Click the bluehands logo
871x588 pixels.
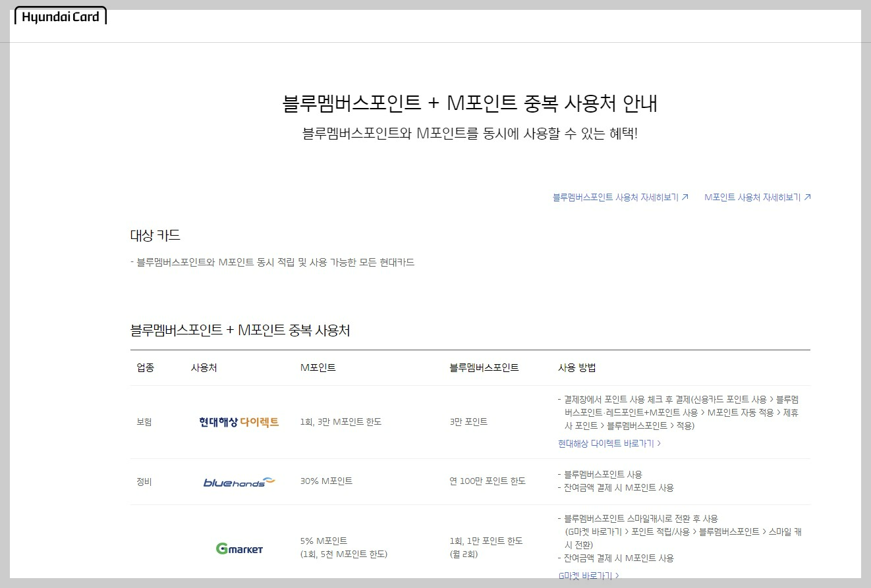[239, 482]
